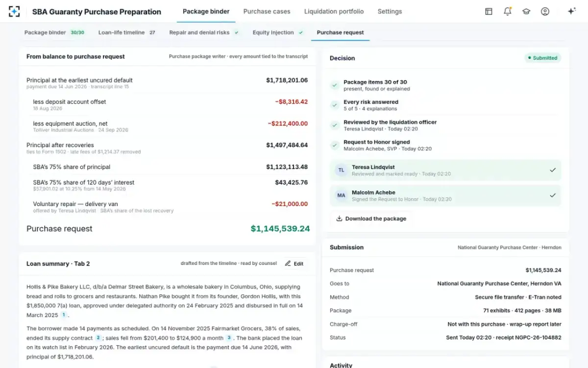Click Secure file transfer · E-Tran noted
This screenshot has height=368, width=588.
tap(518, 297)
